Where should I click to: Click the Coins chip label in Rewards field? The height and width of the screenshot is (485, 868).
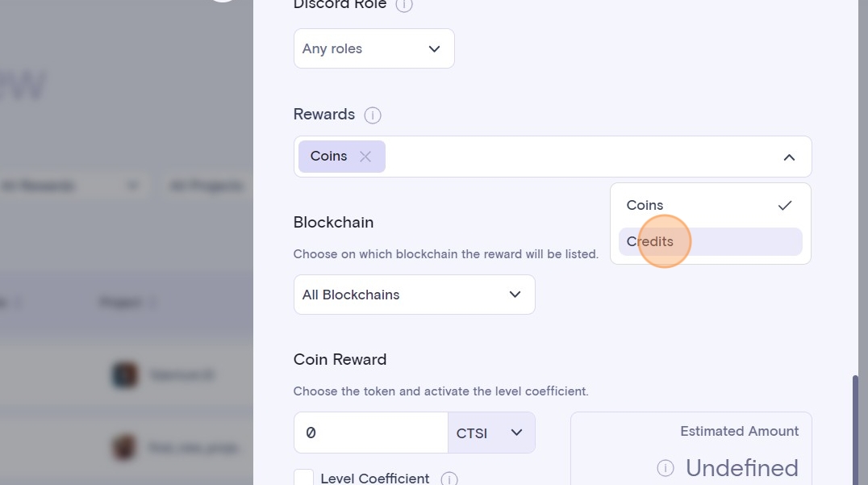328,157
